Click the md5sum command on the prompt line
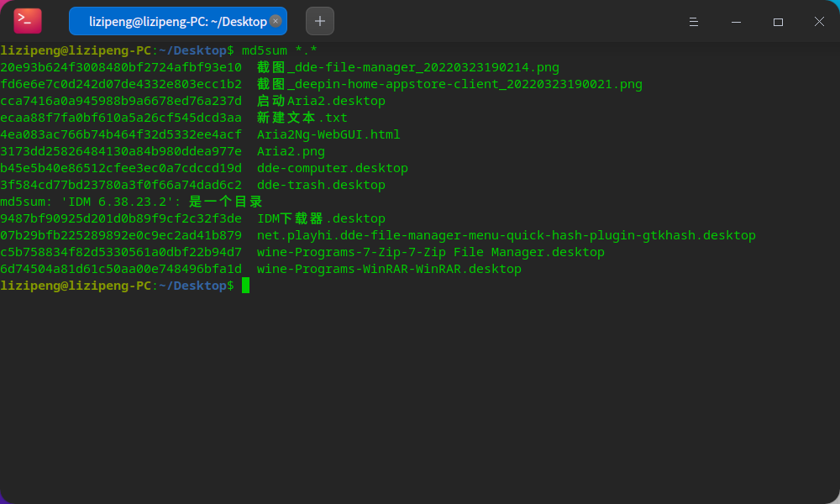The width and height of the screenshot is (840, 504). click(x=269, y=50)
